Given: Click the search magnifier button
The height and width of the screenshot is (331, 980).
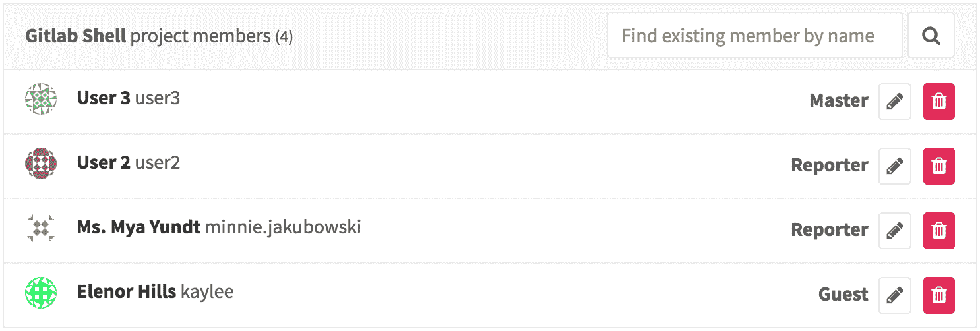Looking at the screenshot, I should coord(931,36).
